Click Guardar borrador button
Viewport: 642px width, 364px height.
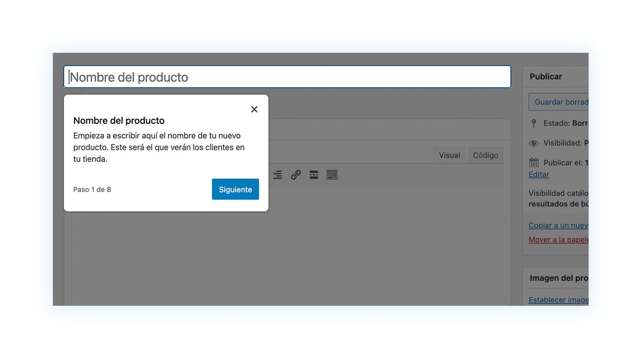(x=559, y=102)
